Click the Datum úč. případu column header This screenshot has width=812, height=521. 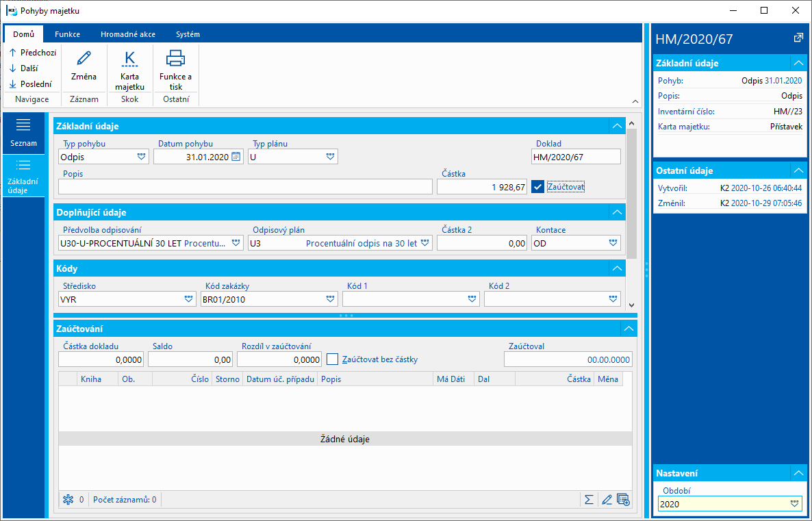280,379
